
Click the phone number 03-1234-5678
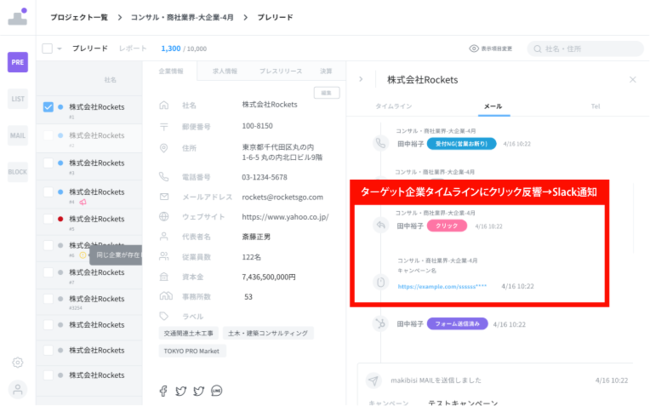(x=264, y=177)
